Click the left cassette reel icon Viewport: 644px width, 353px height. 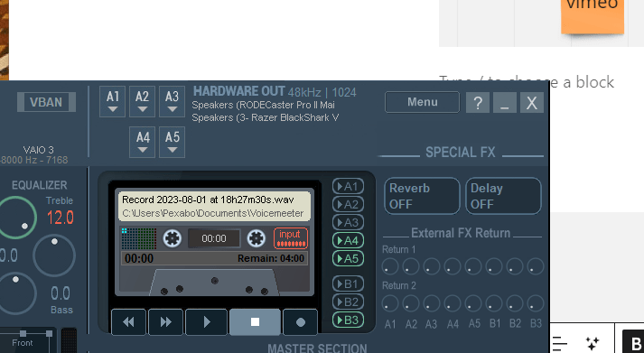pos(173,238)
